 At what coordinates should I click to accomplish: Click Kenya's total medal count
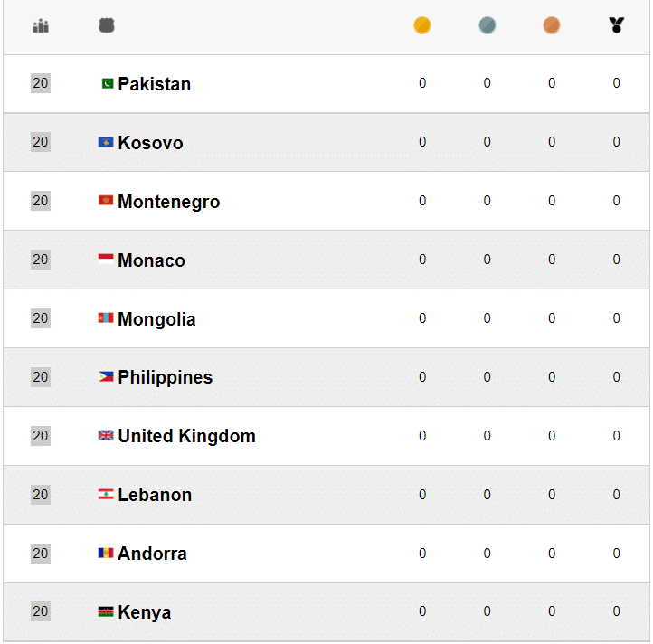(x=617, y=612)
